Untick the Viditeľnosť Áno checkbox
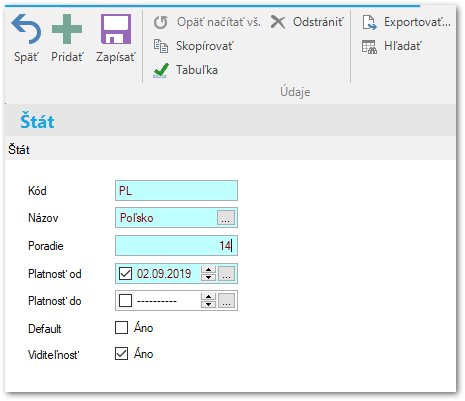465x401 pixels. pyautogui.click(x=121, y=354)
